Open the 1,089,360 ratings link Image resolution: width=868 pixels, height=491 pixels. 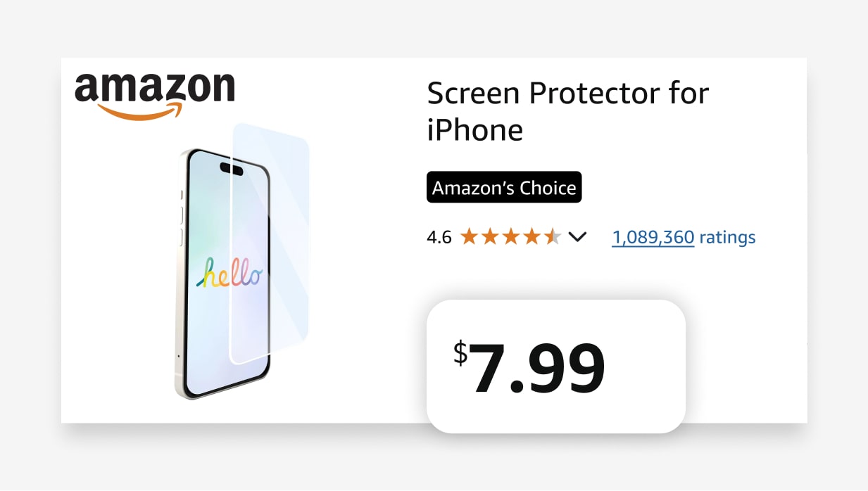[653, 237]
